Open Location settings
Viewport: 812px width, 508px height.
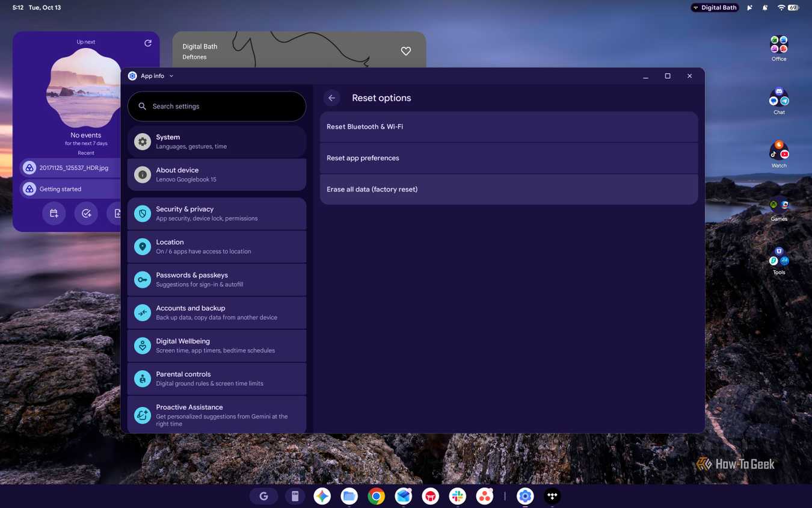217,247
